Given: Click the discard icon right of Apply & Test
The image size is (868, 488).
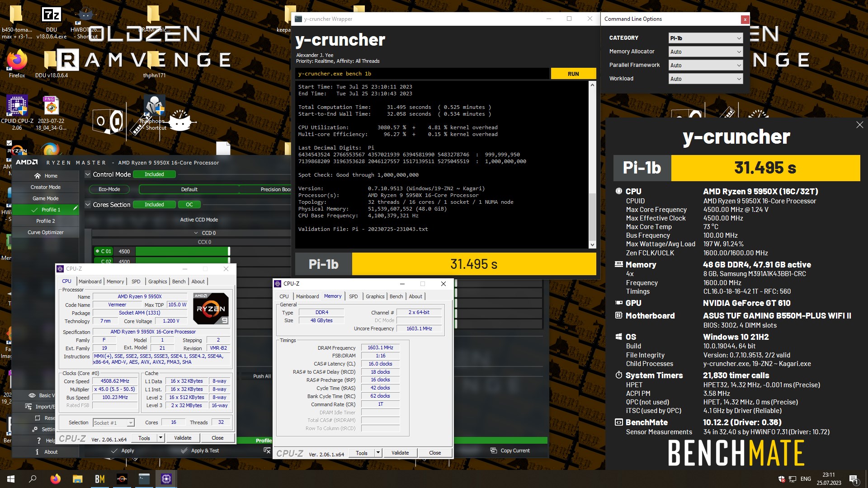Looking at the screenshot, I should click(x=267, y=450).
